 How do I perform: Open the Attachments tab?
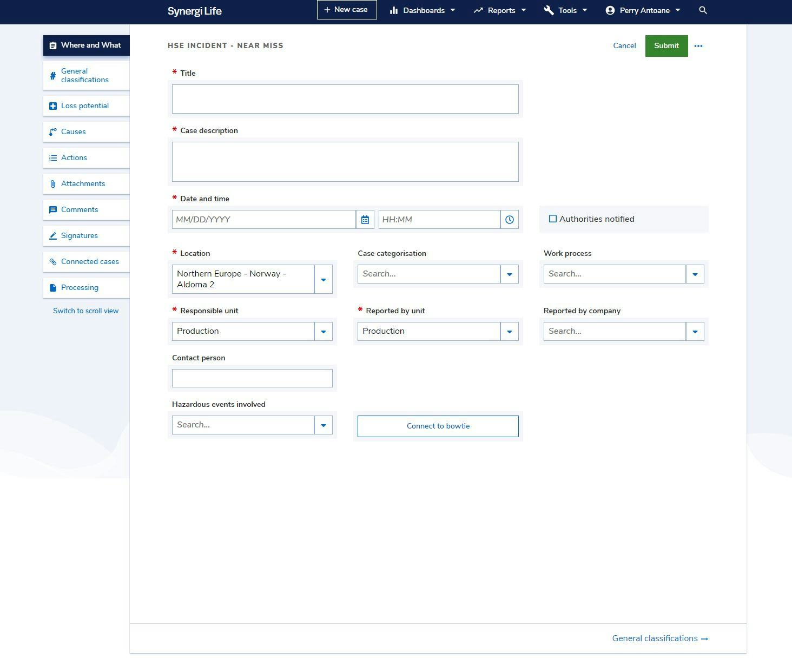point(87,184)
